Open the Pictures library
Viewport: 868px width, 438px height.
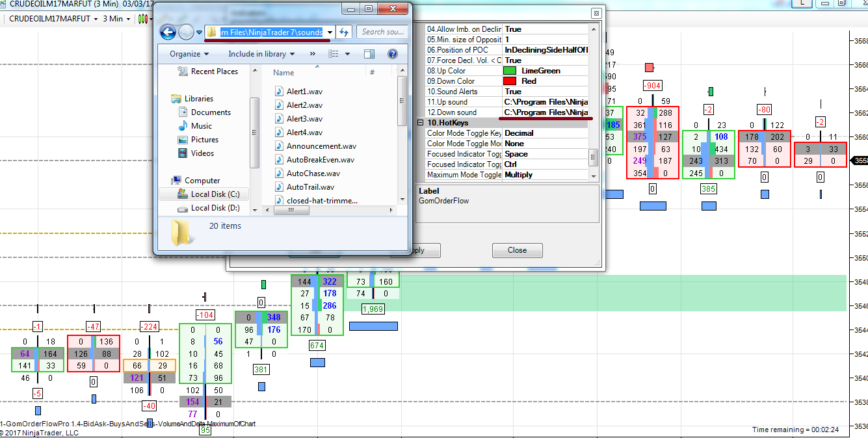click(198, 140)
